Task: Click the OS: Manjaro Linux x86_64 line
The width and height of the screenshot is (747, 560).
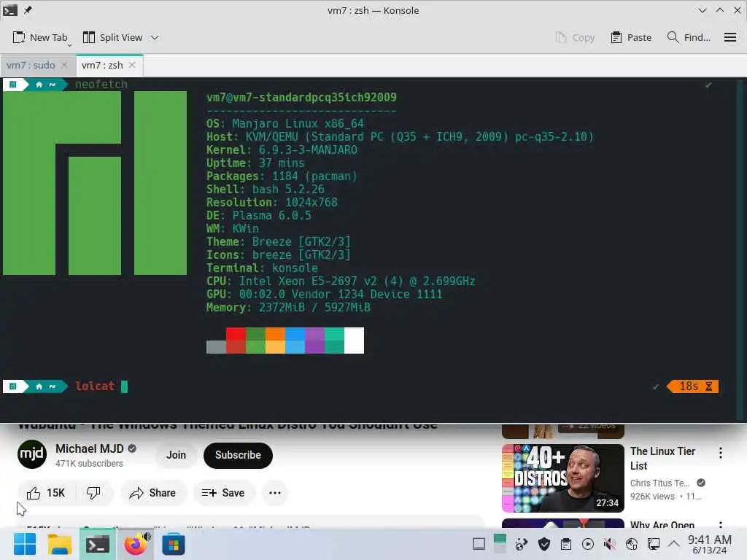Action: [x=285, y=124]
